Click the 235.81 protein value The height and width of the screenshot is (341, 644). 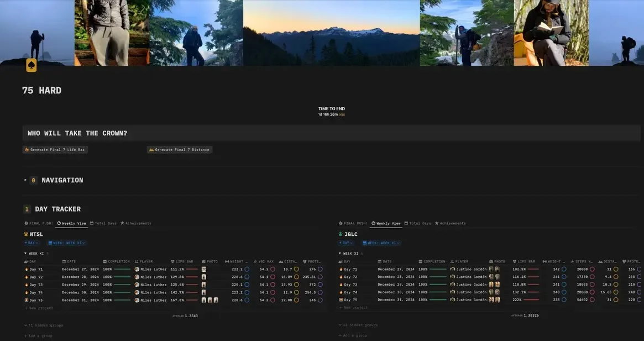[x=309, y=277]
